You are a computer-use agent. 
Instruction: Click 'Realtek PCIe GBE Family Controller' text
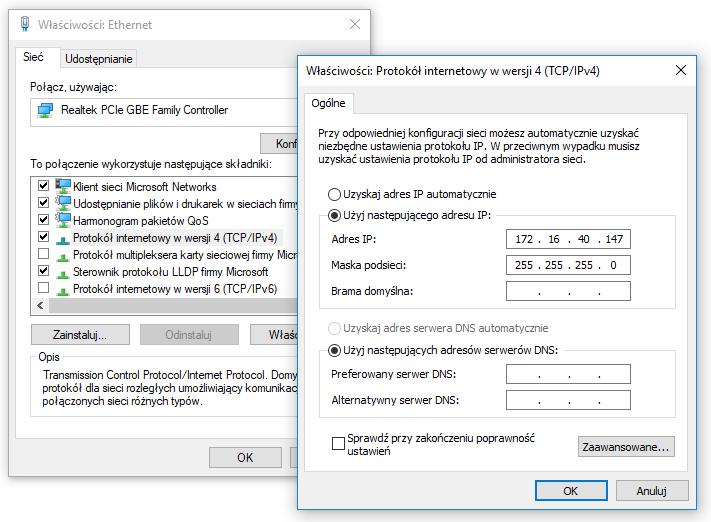pos(144,110)
